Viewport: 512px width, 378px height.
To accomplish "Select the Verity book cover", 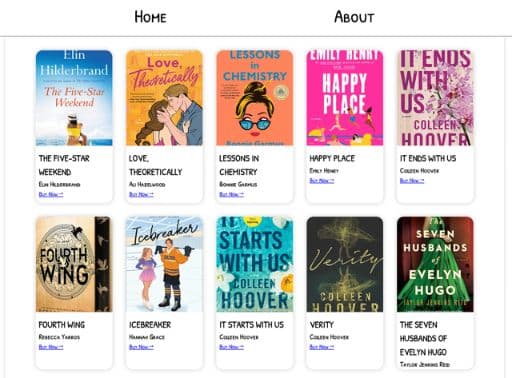I will 345,264.
